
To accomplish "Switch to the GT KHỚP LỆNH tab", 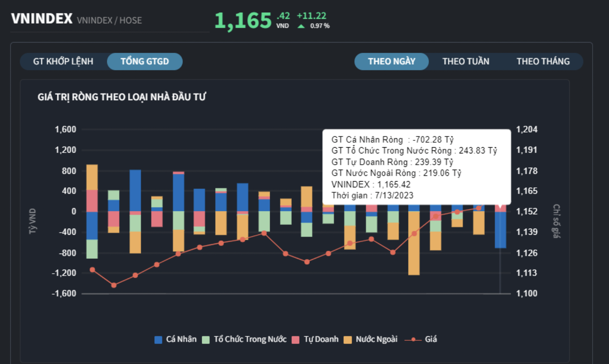I will click(63, 61).
